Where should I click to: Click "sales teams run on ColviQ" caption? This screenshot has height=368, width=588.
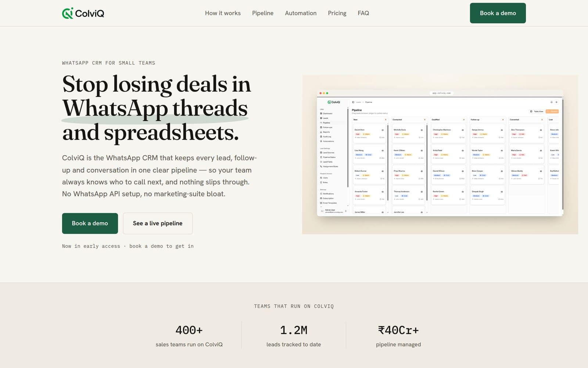(x=189, y=344)
